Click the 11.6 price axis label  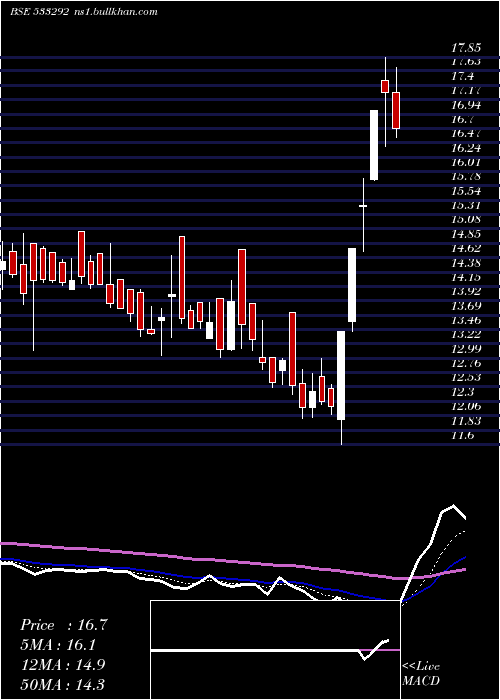click(462, 436)
